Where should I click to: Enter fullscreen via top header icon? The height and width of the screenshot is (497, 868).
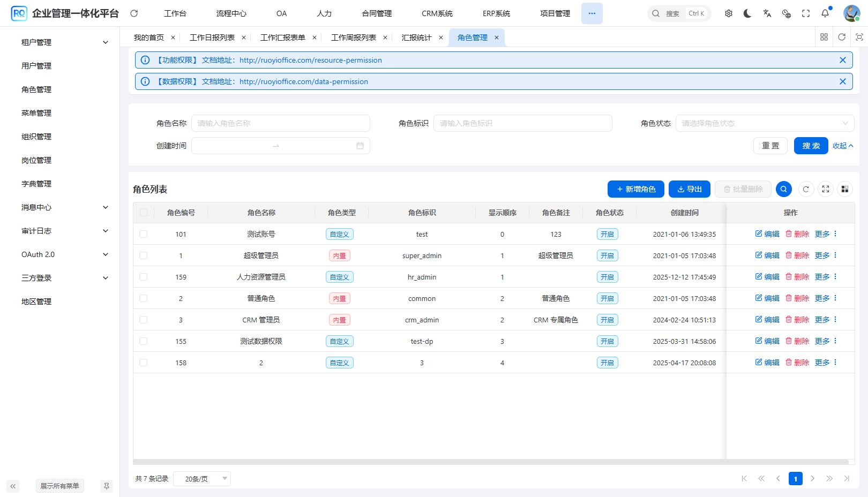(806, 13)
